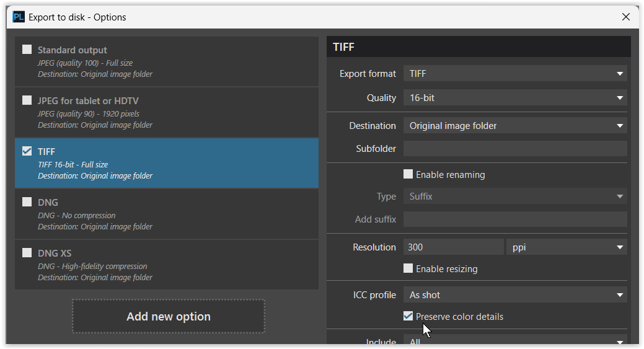Check the DNG XS export option
Screen dimensions: 644x349
pos(27,252)
